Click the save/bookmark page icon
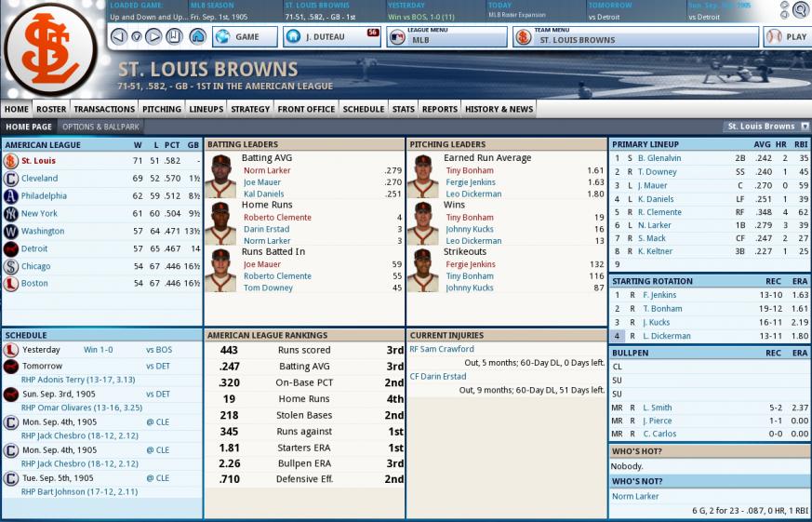 [x=175, y=36]
